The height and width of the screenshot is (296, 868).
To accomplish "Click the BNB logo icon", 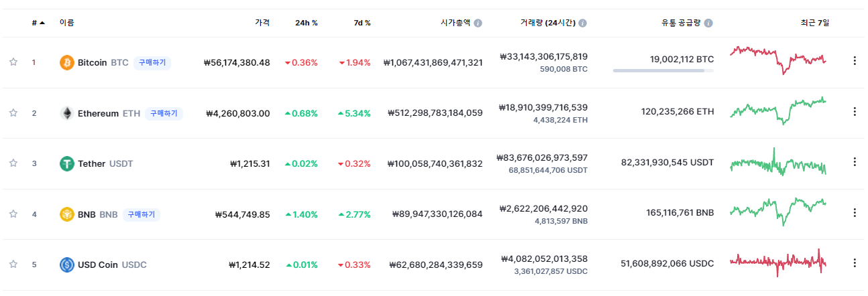I will click(67, 214).
